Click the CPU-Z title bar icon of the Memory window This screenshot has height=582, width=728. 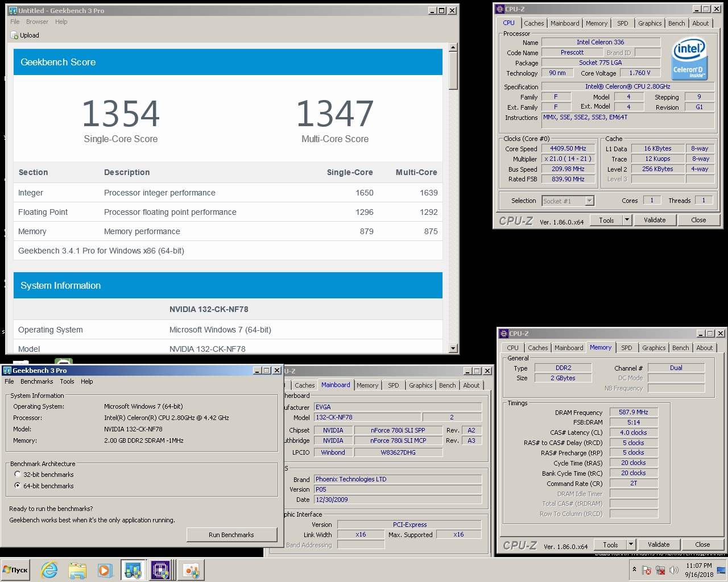pyautogui.click(x=504, y=333)
